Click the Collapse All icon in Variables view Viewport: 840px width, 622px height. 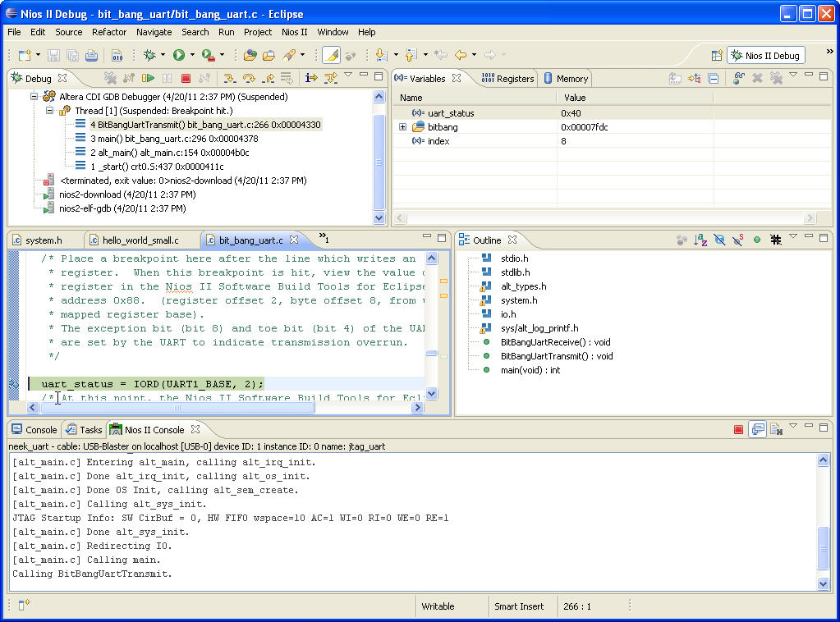click(x=713, y=78)
